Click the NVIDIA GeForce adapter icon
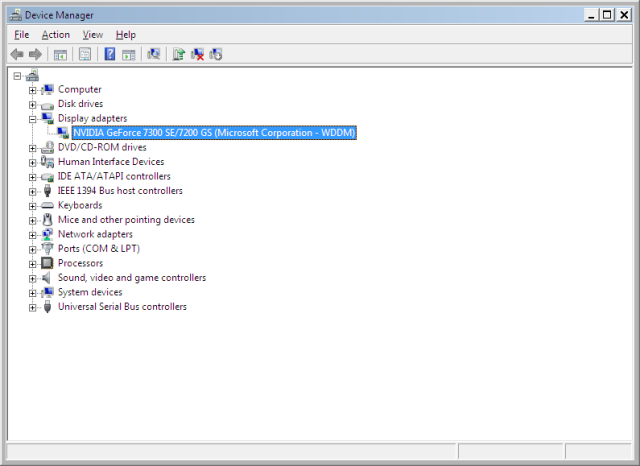 [62, 133]
